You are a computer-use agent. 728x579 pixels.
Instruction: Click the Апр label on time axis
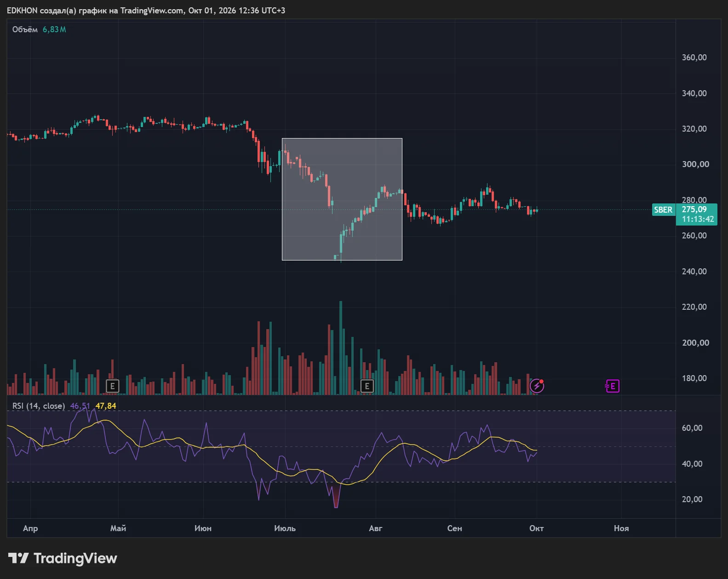pyautogui.click(x=30, y=528)
